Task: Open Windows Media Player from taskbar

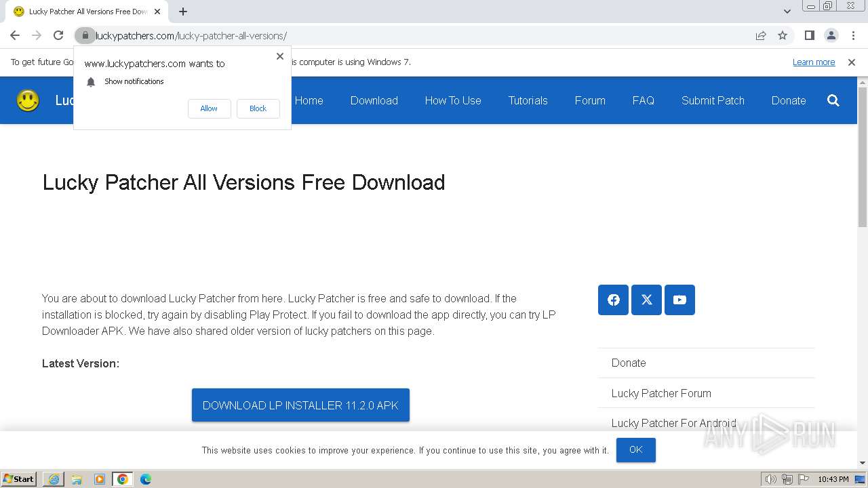Action: click(100, 479)
